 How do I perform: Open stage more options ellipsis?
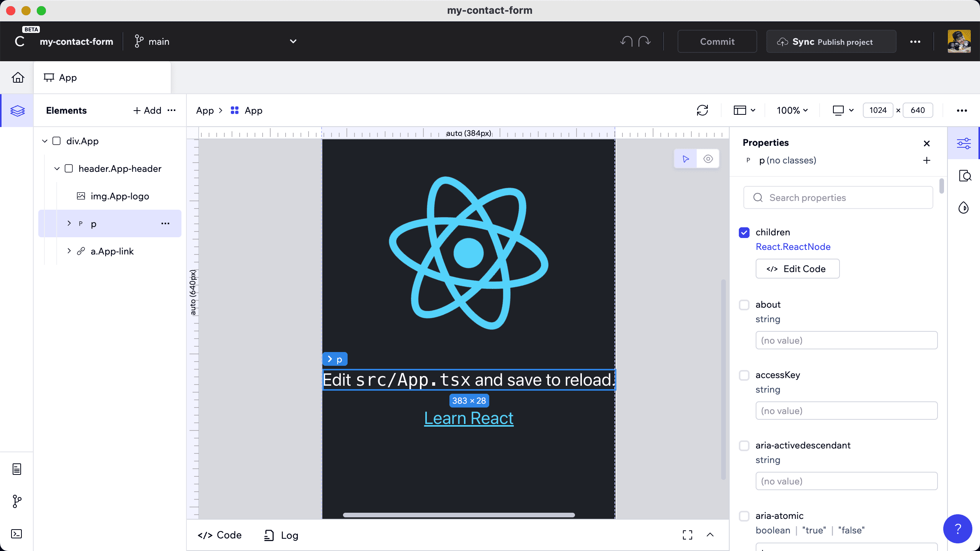[x=962, y=111]
